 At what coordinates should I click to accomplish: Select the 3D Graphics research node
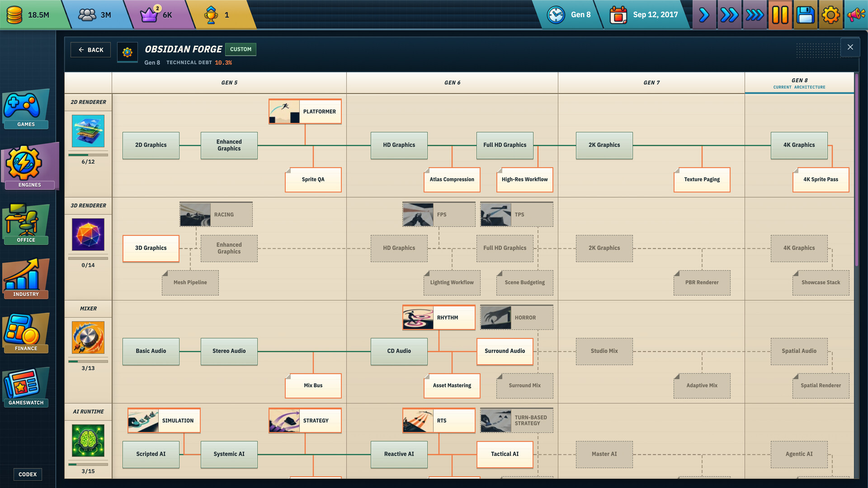point(151,248)
